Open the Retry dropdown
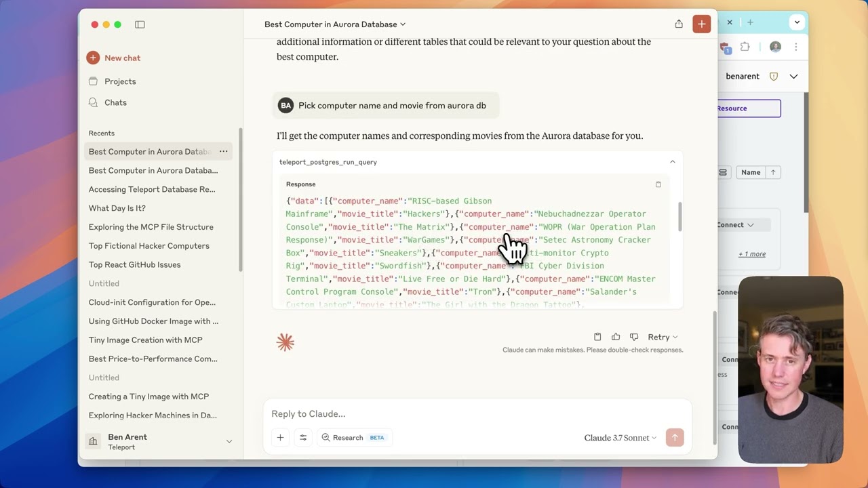868x488 pixels. coord(663,337)
